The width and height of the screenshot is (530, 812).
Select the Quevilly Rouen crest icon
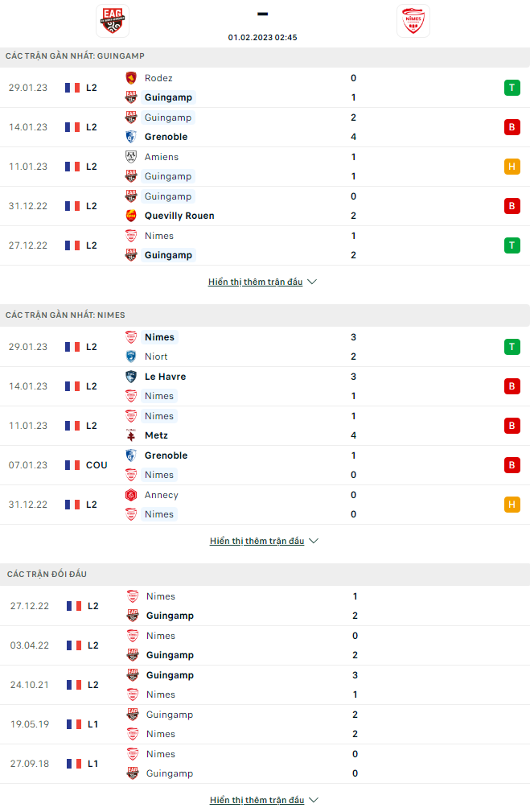coord(131,216)
